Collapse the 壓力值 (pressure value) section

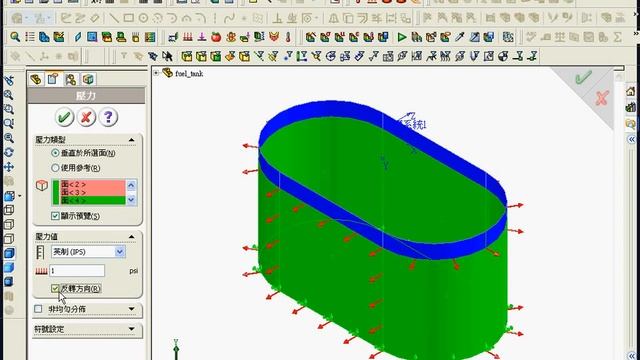(x=131, y=237)
